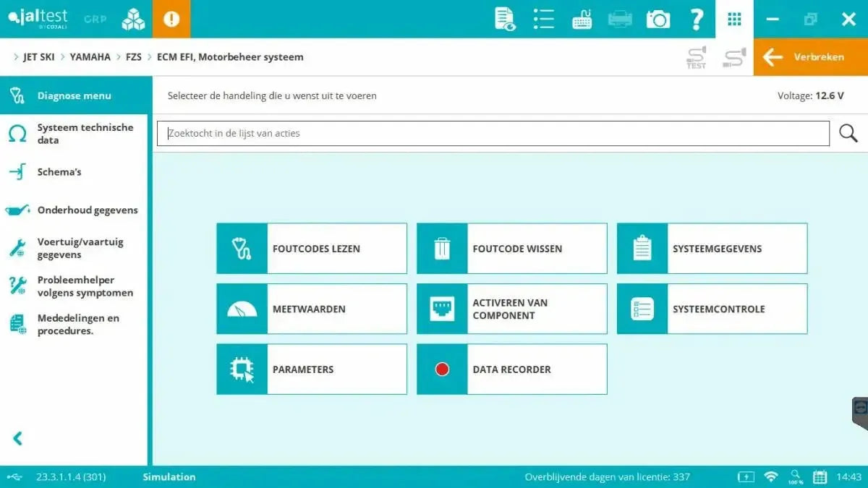868x488 pixels.
Task: Open the report viewer icon in top toolbar
Action: (504, 19)
